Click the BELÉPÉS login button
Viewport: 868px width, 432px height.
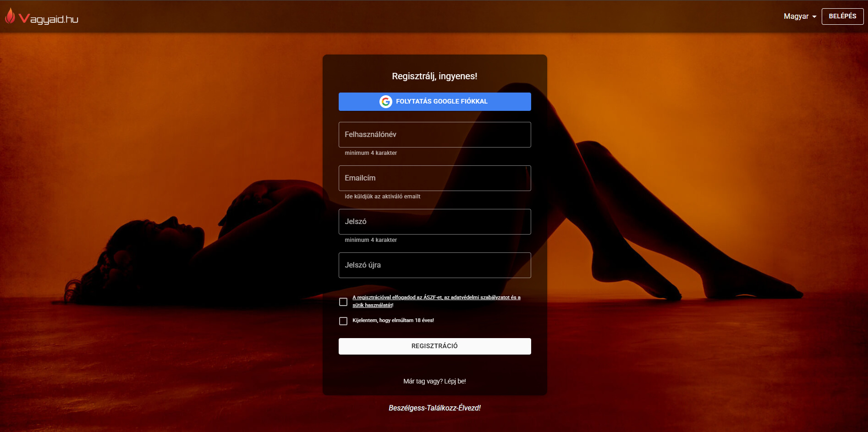pos(842,16)
